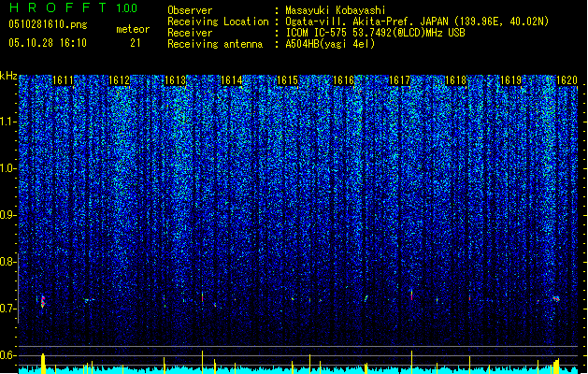Click the 1614 time marker
Screen dimensions: 588x374
(232, 80)
